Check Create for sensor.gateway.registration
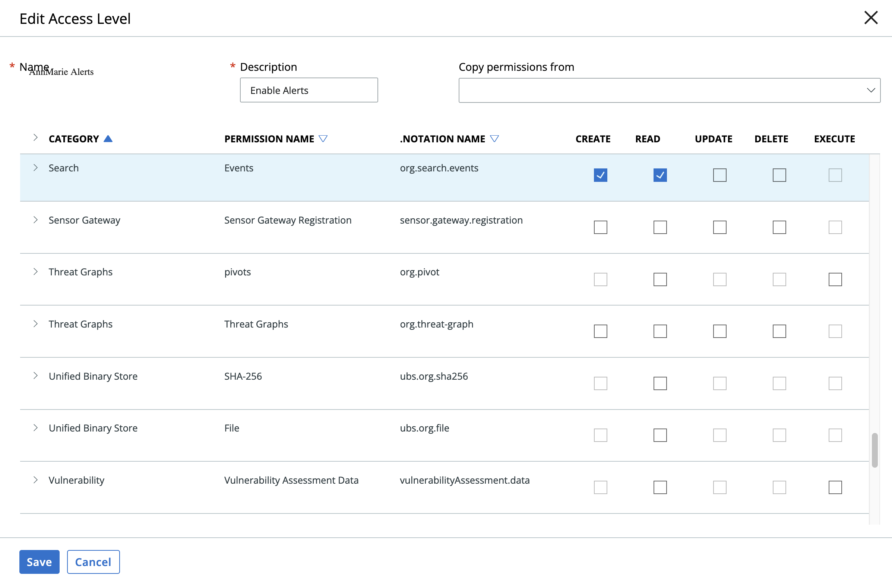892x588 pixels. (600, 227)
